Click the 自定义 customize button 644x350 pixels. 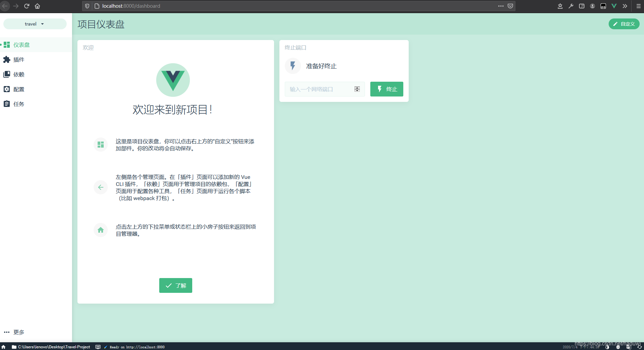point(624,24)
